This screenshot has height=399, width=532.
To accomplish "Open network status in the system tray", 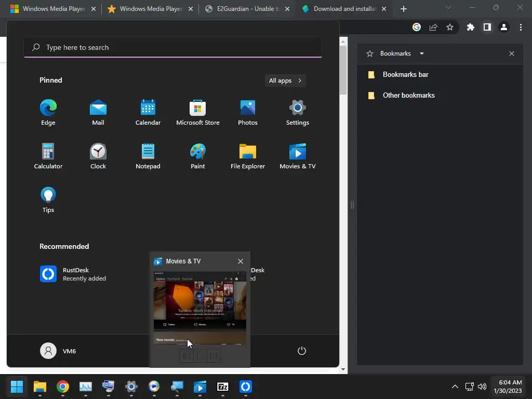I will click(469, 387).
